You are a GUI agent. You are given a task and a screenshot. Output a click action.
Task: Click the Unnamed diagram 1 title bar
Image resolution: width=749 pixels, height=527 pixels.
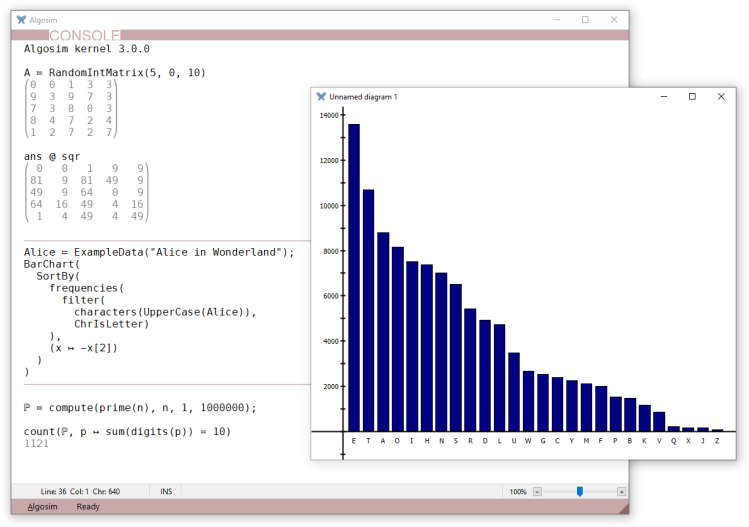tap(480, 97)
